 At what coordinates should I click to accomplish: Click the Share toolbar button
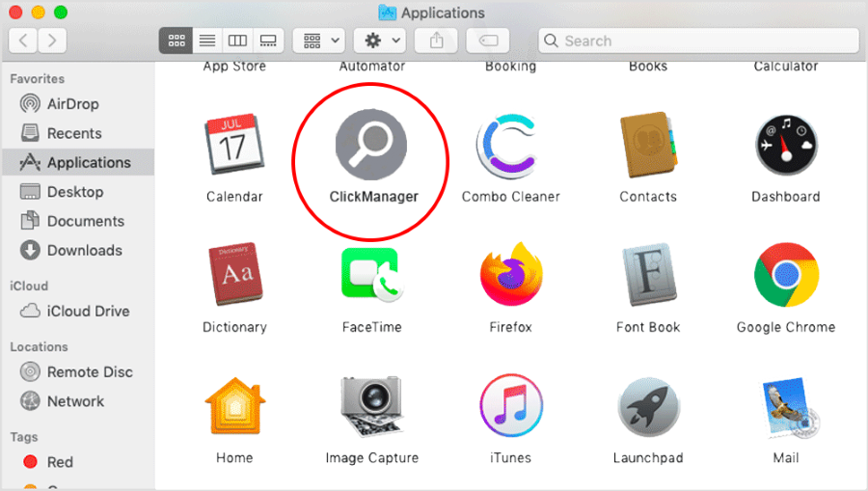click(x=437, y=41)
